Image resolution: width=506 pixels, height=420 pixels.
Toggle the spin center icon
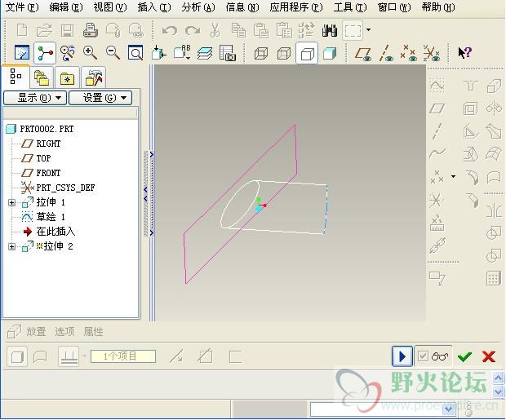[45, 52]
